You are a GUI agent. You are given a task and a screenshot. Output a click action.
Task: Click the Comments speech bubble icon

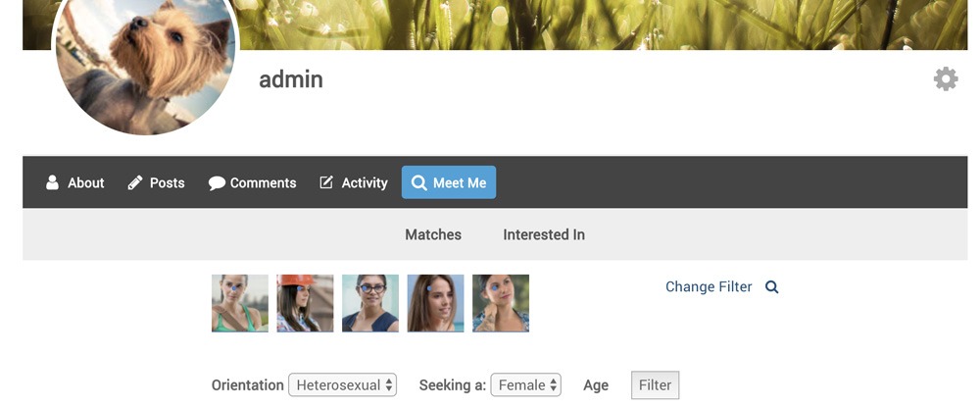coord(217,183)
